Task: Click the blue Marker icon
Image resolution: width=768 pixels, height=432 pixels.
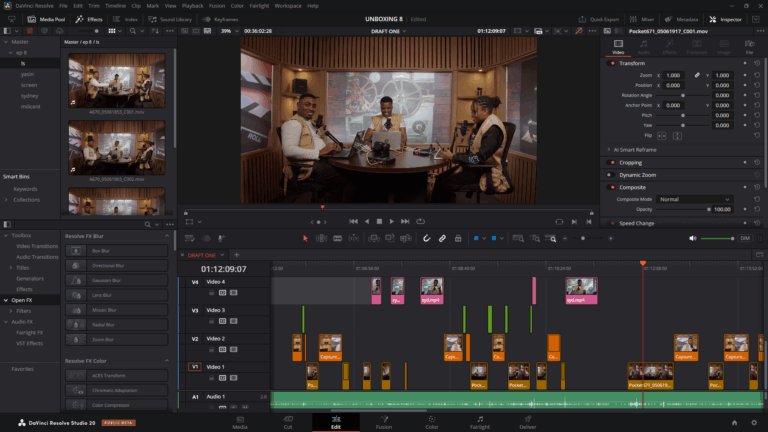Action: click(x=494, y=239)
